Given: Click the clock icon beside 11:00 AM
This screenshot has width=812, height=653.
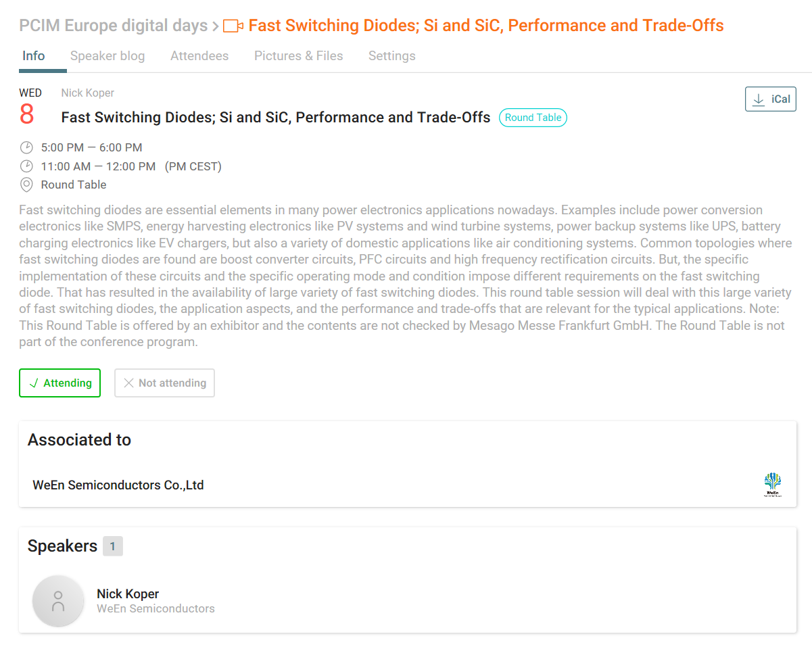Looking at the screenshot, I should [26, 166].
